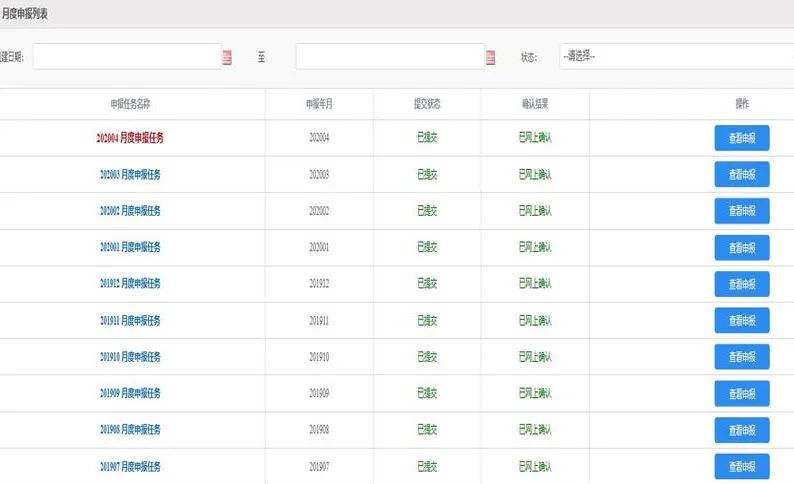Open calendar icon for end date
The width and height of the screenshot is (794, 484).
click(490, 58)
